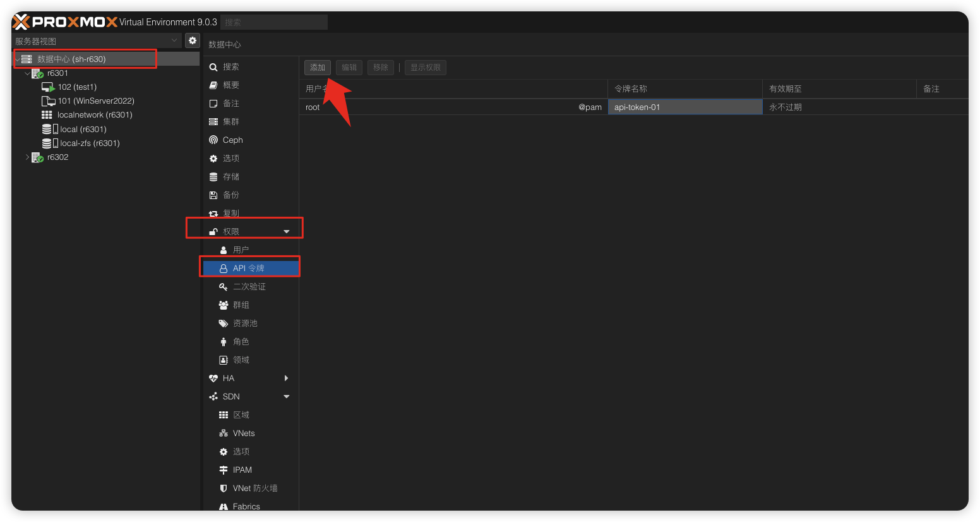Click the show permissions (显示权限) button
The height and width of the screenshot is (522, 980).
[x=425, y=68]
